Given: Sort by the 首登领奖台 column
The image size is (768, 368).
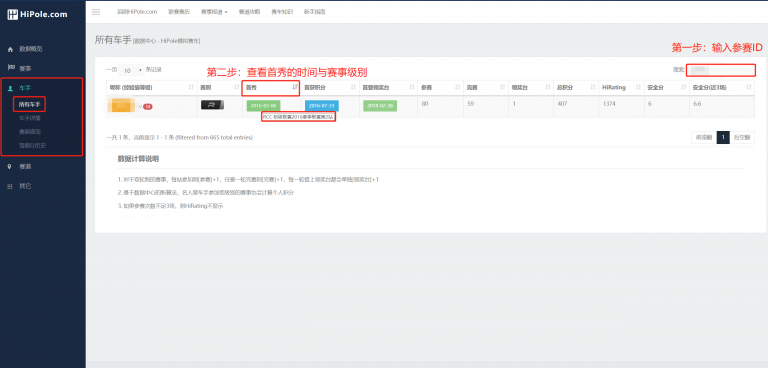Looking at the screenshot, I should coord(388,87).
